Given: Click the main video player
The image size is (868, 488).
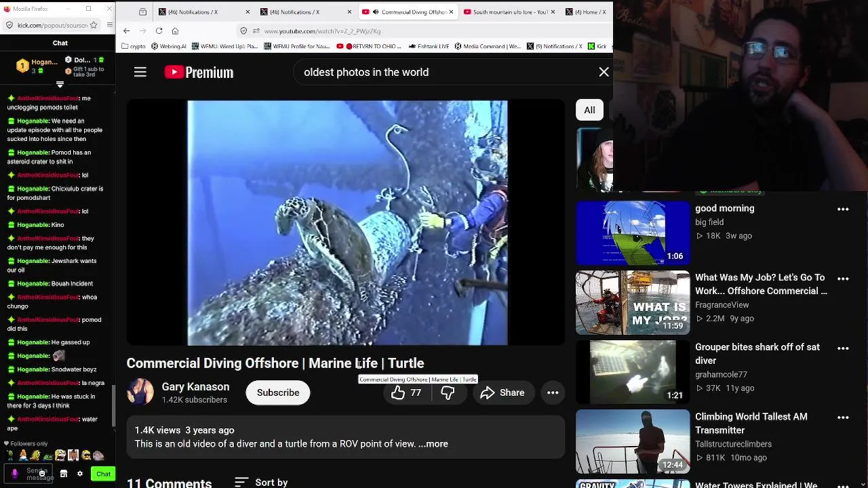Looking at the screenshot, I should (x=347, y=223).
